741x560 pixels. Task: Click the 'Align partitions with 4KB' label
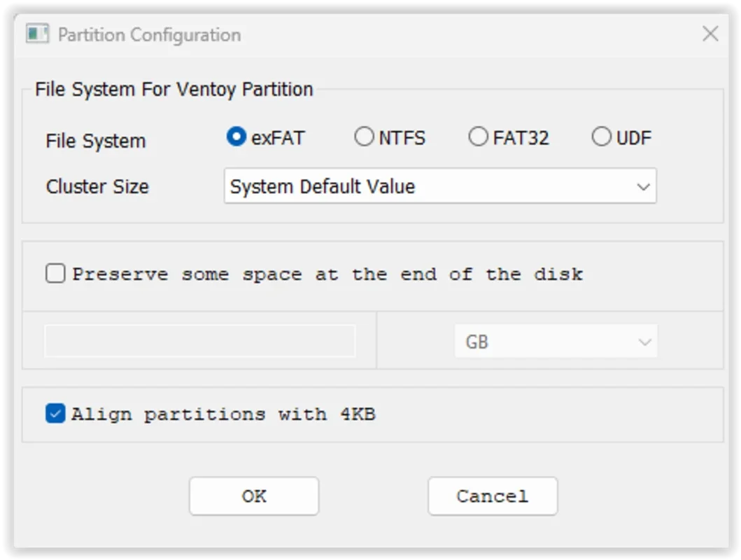click(x=223, y=414)
